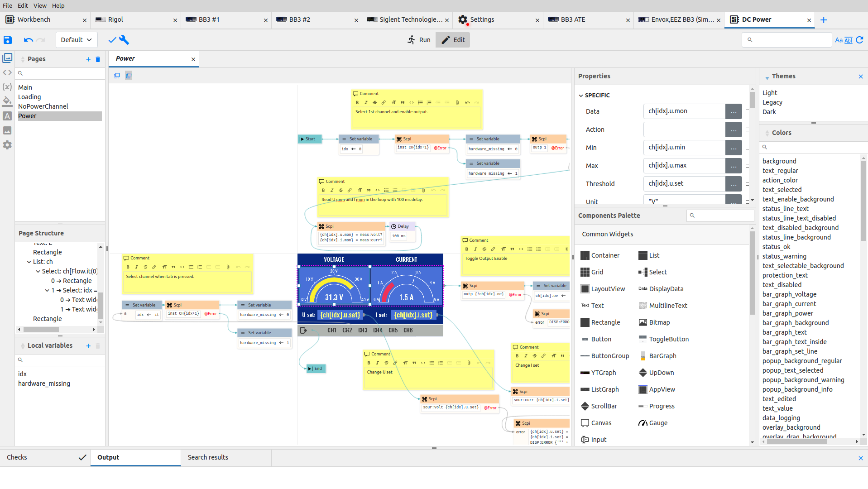Pick the YTGraph widget from palette
This screenshot has height=489, width=868.
click(x=598, y=373)
